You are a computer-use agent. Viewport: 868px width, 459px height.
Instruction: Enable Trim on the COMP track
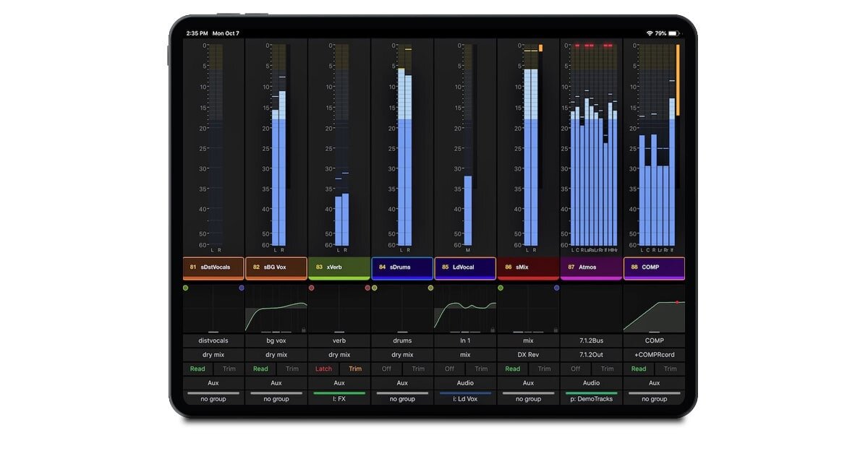671,369
